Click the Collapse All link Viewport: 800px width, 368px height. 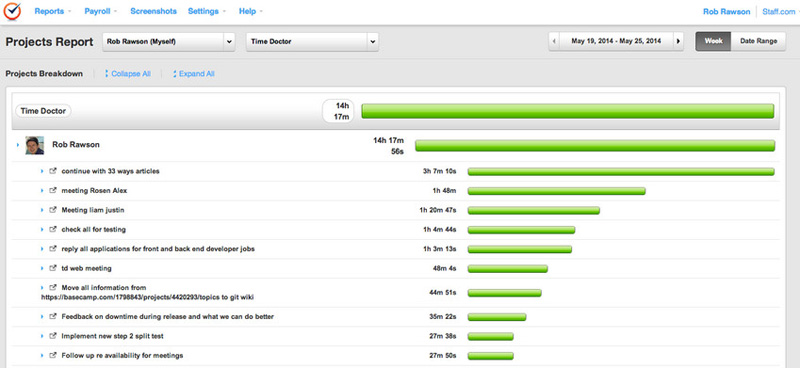pyautogui.click(x=128, y=74)
